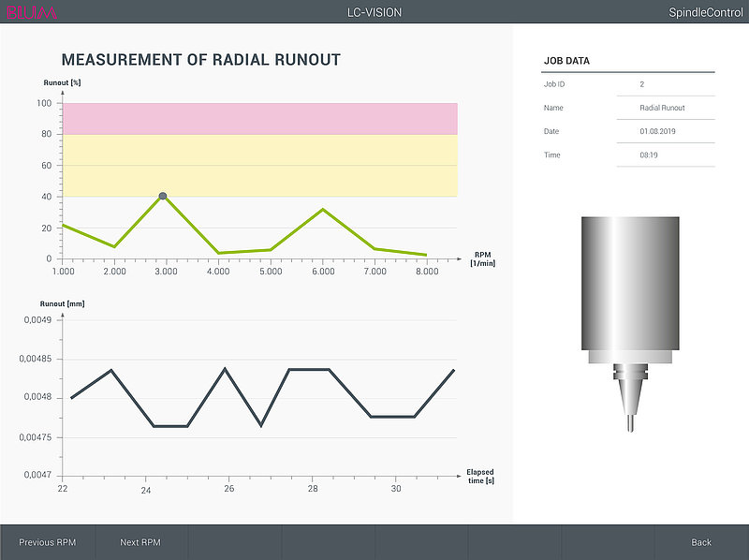Select the highlighted data point at 3.000 RPM
This screenshot has height=560, width=749.
coord(162,196)
